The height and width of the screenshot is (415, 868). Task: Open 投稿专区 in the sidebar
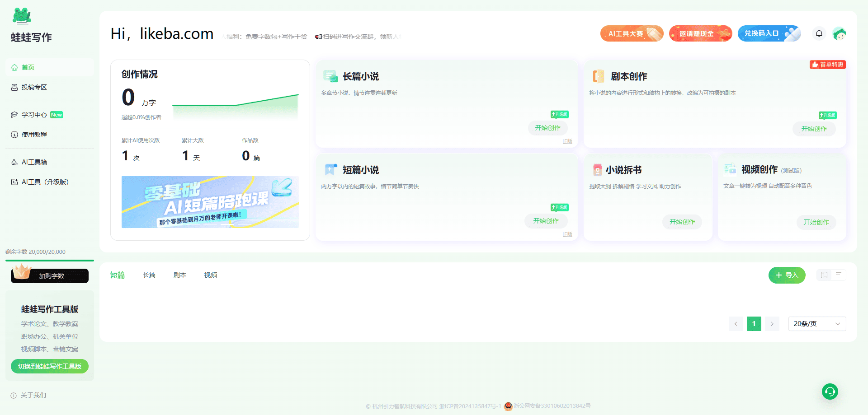point(34,87)
